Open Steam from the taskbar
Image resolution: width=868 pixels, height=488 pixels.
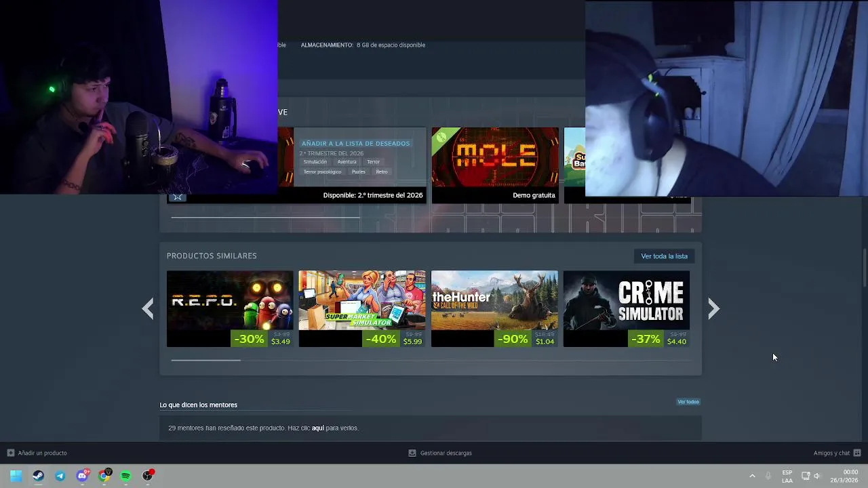[38, 476]
